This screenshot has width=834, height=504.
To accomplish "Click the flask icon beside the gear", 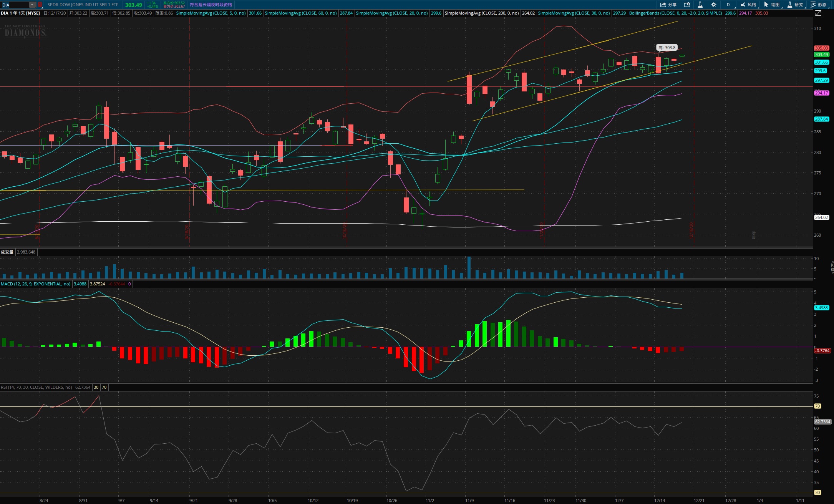I will (x=700, y=5).
